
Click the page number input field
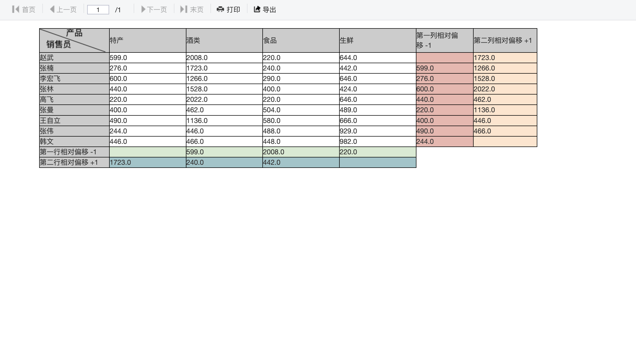tap(98, 10)
